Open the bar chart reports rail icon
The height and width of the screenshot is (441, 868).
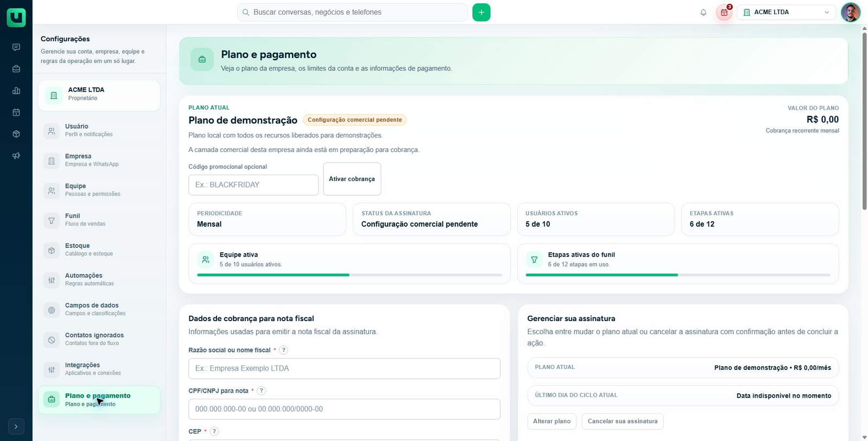click(16, 91)
